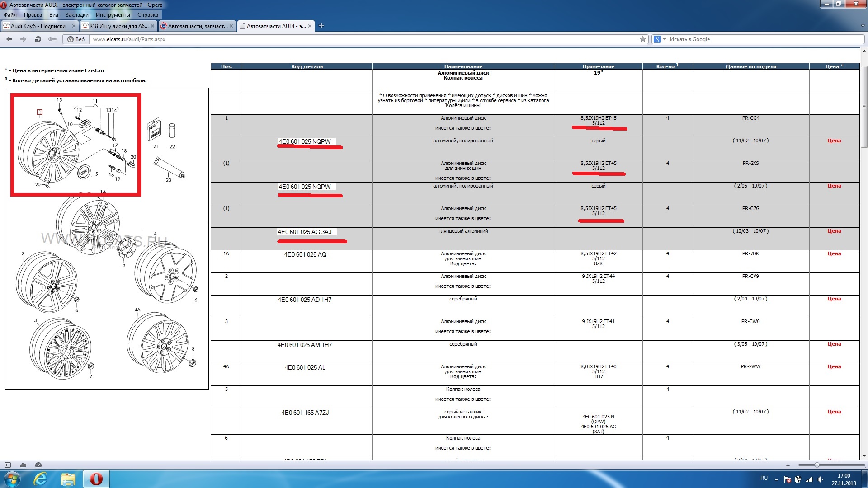Select part code 4E0 601 025 AL
The height and width of the screenshot is (488, 868).
point(305,367)
